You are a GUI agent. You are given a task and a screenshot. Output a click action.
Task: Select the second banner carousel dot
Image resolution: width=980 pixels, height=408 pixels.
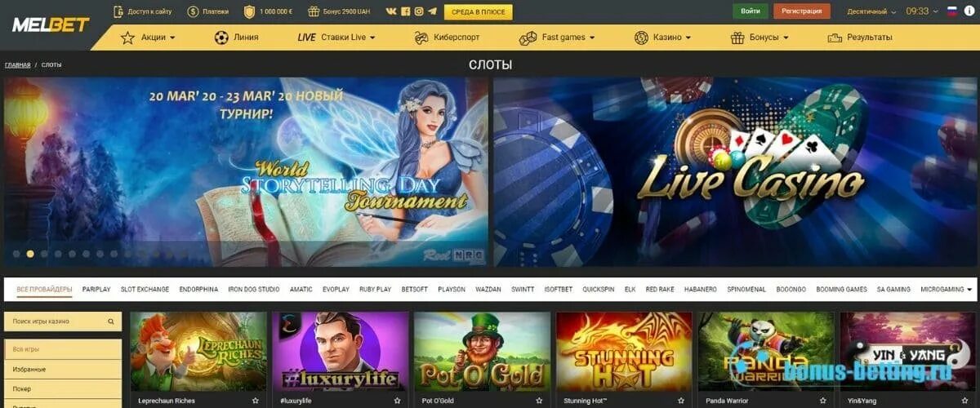tap(30, 254)
